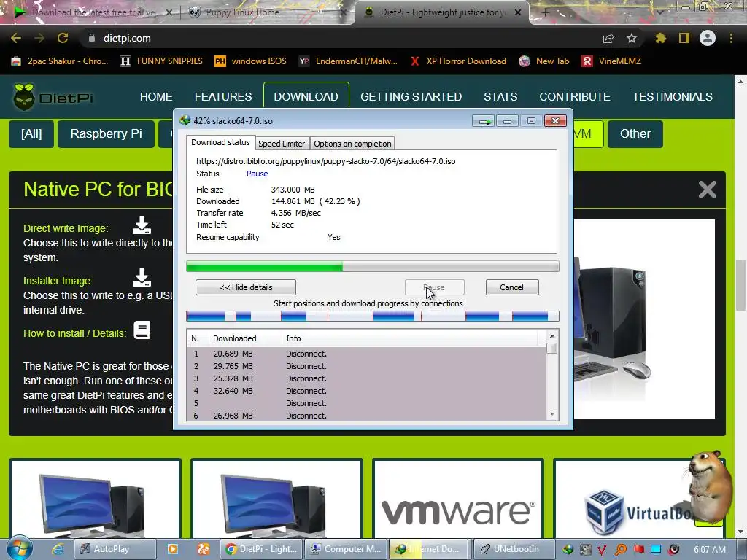Switch to the Speed Limiter tab
The height and width of the screenshot is (560, 747).
coord(282,144)
